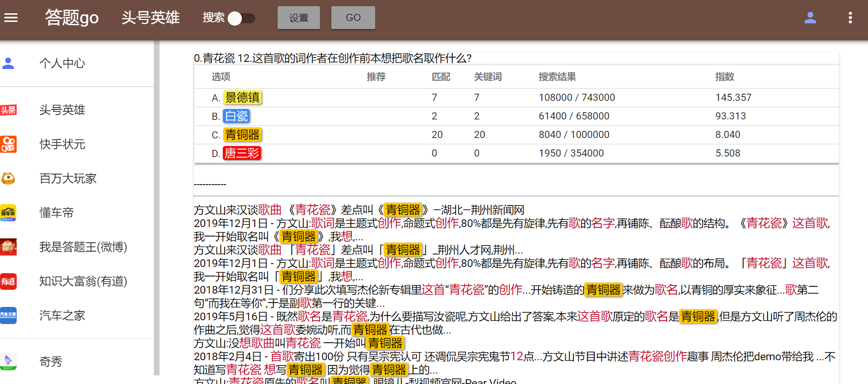Viewport: 868px width, 384px height.
Task: Click the 答题go app title
Action: 72,18
